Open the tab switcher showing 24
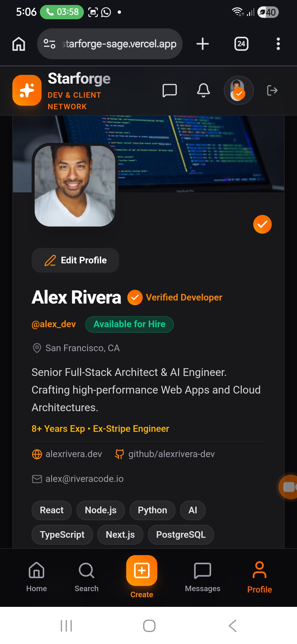297x644 pixels. (241, 44)
